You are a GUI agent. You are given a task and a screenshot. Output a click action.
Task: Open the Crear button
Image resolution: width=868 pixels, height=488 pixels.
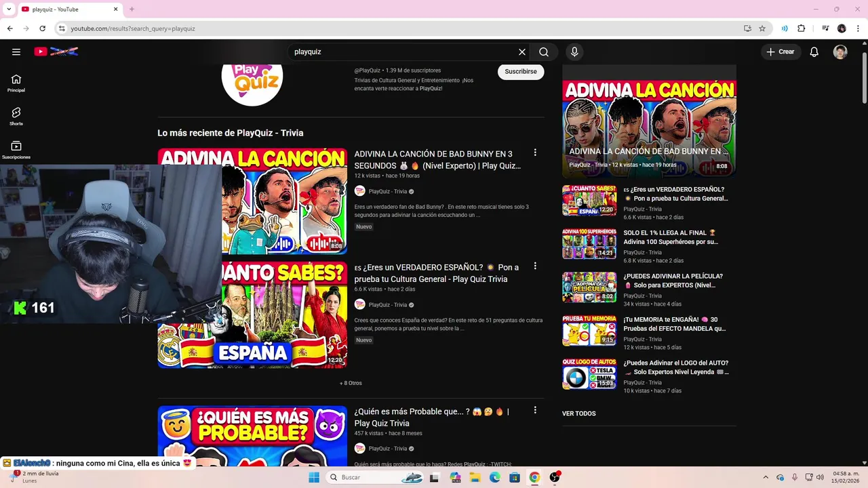click(781, 52)
